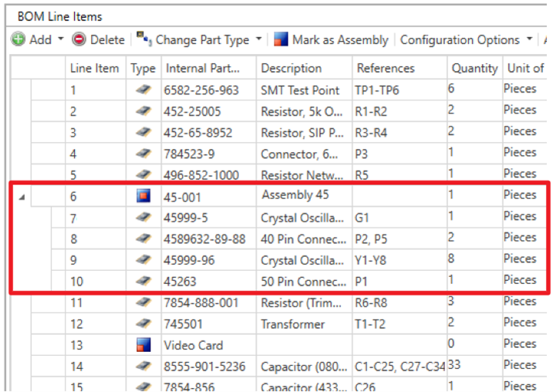
Task: Click part icon for 7854-856 row
Action: click(143, 387)
